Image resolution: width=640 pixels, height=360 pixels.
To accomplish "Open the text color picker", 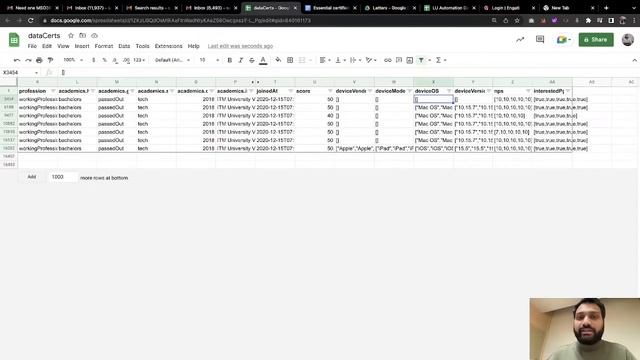I will tap(263, 60).
